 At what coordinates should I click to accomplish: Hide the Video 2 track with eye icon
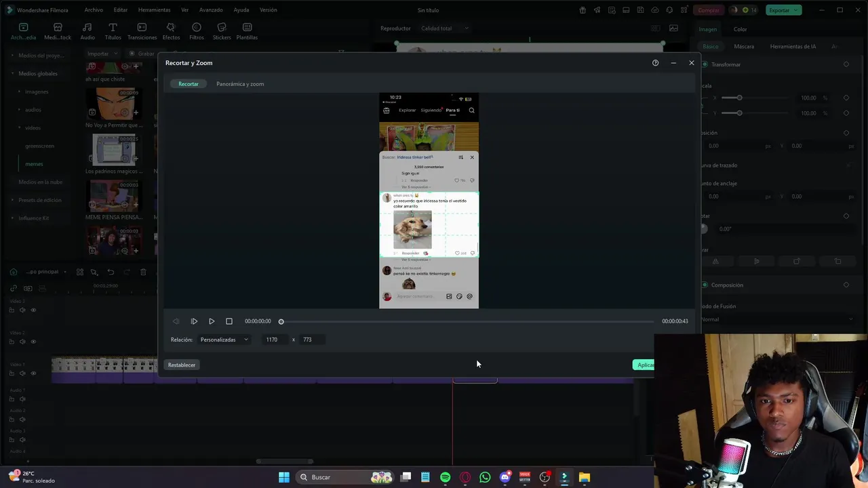[33, 342]
